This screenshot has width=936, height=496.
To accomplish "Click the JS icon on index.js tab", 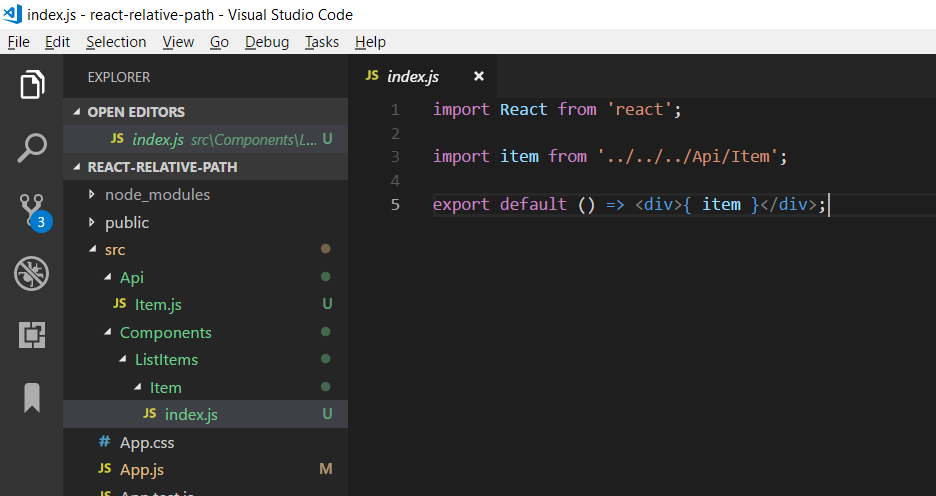I will (x=372, y=76).
